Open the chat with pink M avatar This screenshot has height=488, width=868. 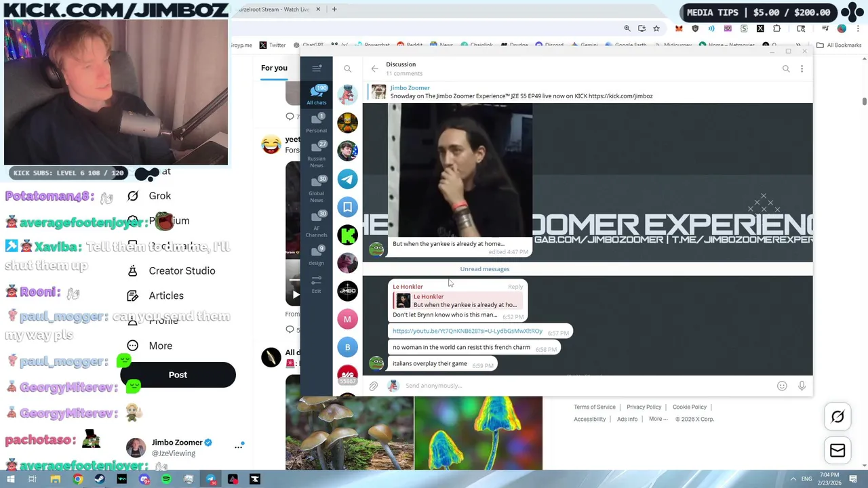coord(347,319)
